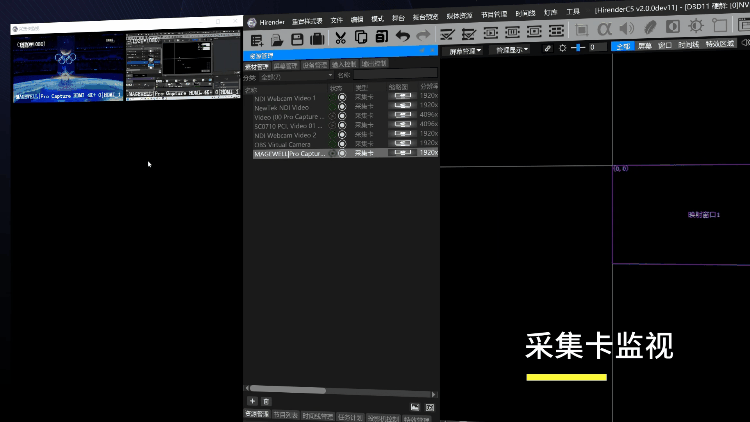This screenshot has width=750, height=422.
Task: Click thumbnail cell of NDI Webcam Video 1
Action: 402,96
